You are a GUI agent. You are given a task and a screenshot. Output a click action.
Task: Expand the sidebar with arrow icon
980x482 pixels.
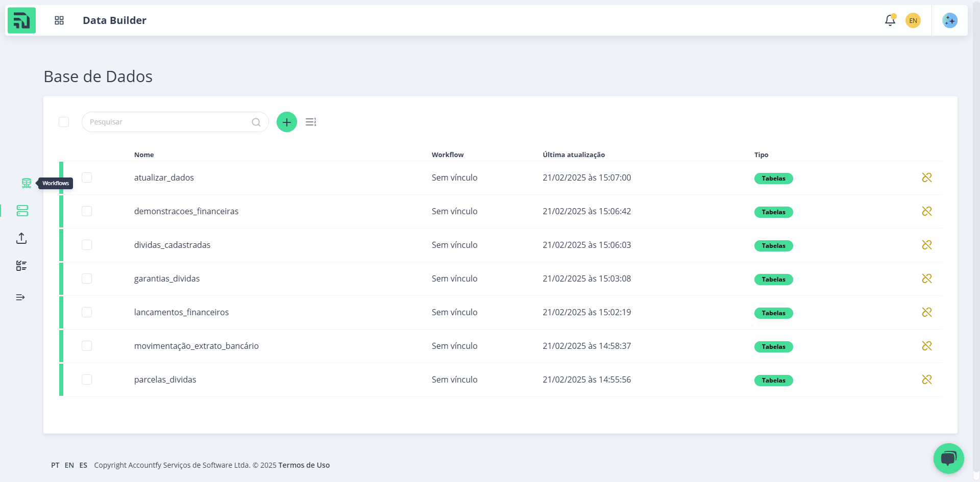(20, 297)
